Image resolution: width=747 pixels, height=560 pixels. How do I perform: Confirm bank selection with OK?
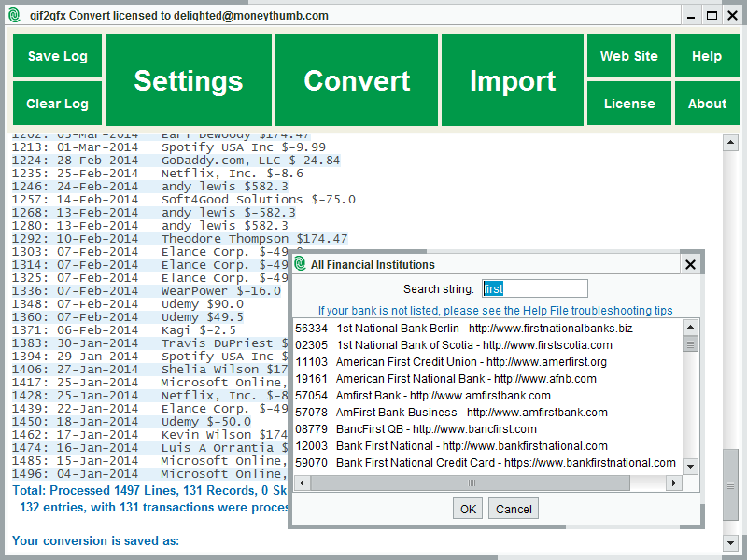pos(468,509)
